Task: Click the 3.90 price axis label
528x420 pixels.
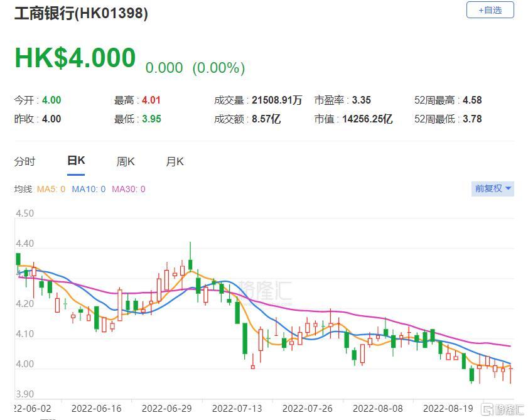Action: [x=25, y=394]
